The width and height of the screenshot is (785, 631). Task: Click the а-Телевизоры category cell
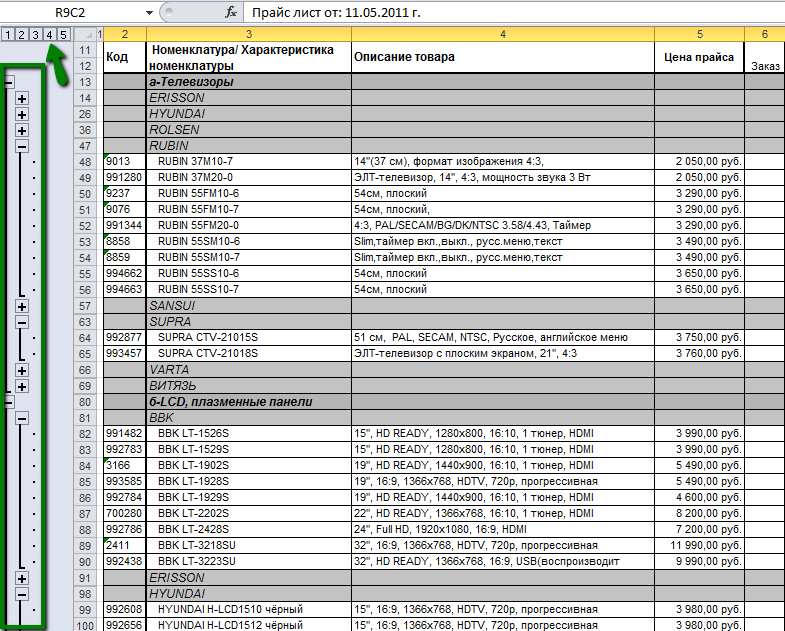(x=249, y=82)
